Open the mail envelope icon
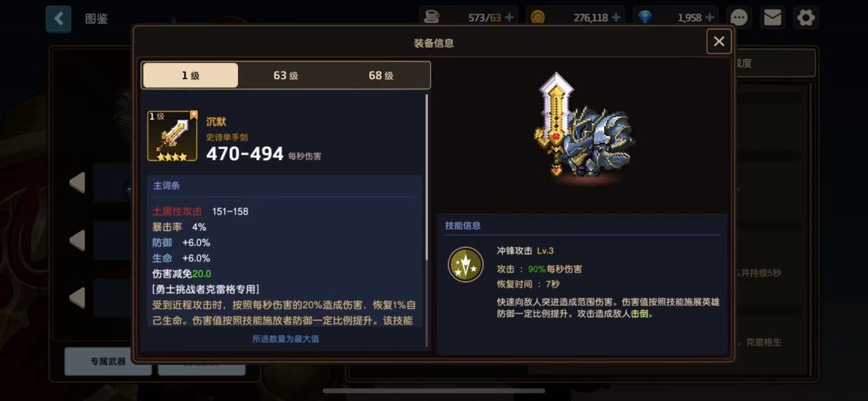Image resolution: width=868 pixels, height=401 pixels. coord(772,18)
